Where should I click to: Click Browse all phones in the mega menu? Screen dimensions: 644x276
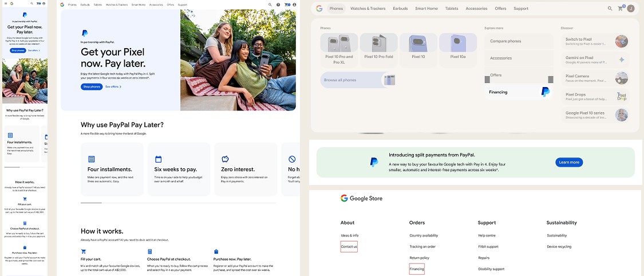(358, 80)
